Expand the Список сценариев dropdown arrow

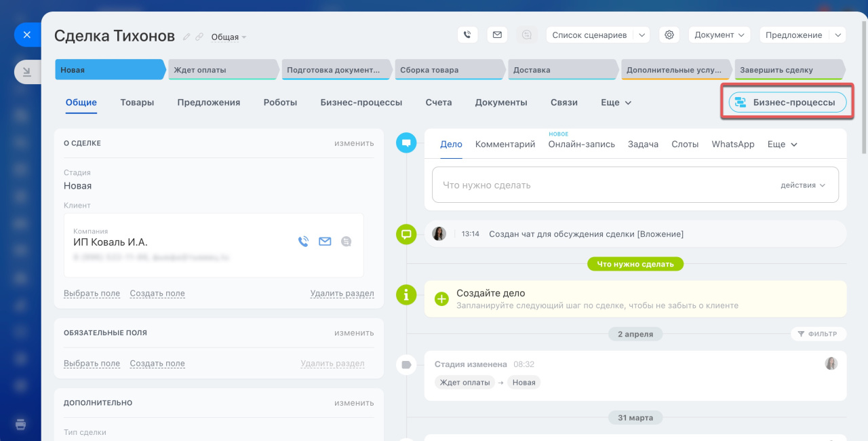(642, 35)
